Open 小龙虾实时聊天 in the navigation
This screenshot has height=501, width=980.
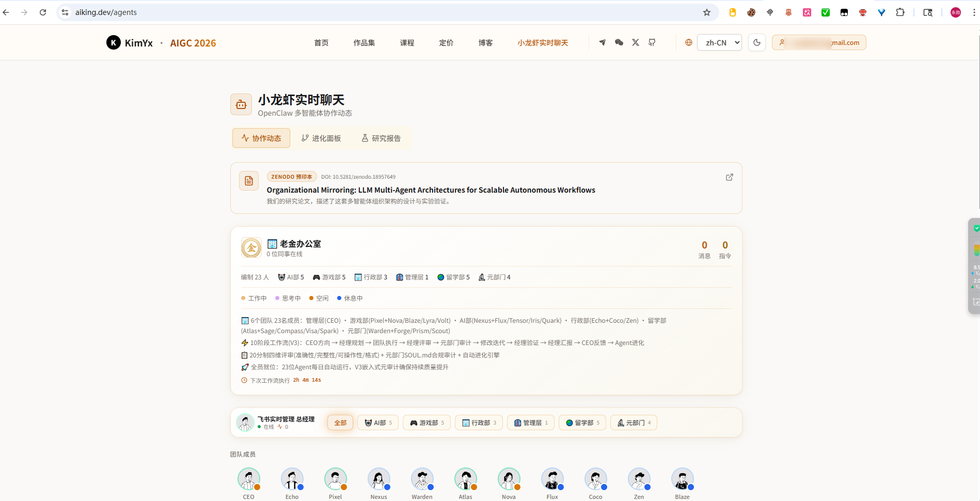[x=543, y=43]
